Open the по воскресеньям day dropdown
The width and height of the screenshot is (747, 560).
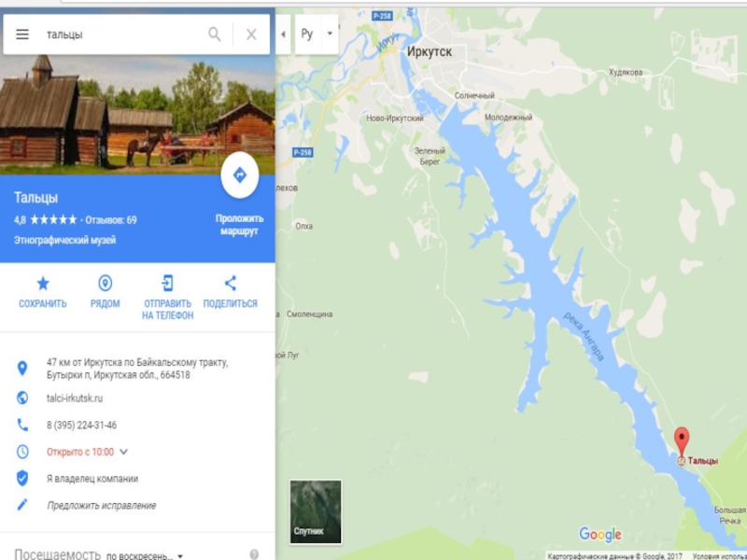pyautogui.click(x=145, y=555)
